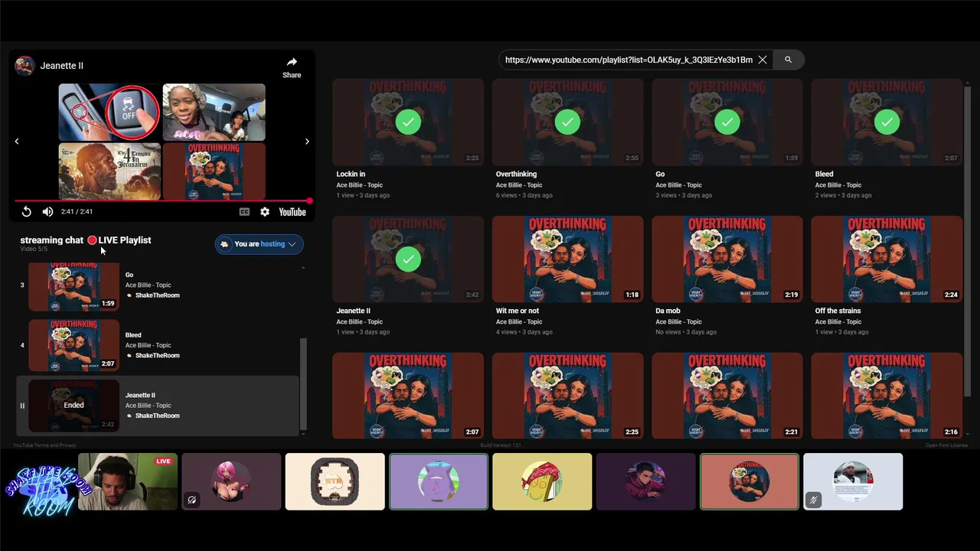Uncheck the selected Jeanette II video card
980x551 pixels.
click(408, 259)
